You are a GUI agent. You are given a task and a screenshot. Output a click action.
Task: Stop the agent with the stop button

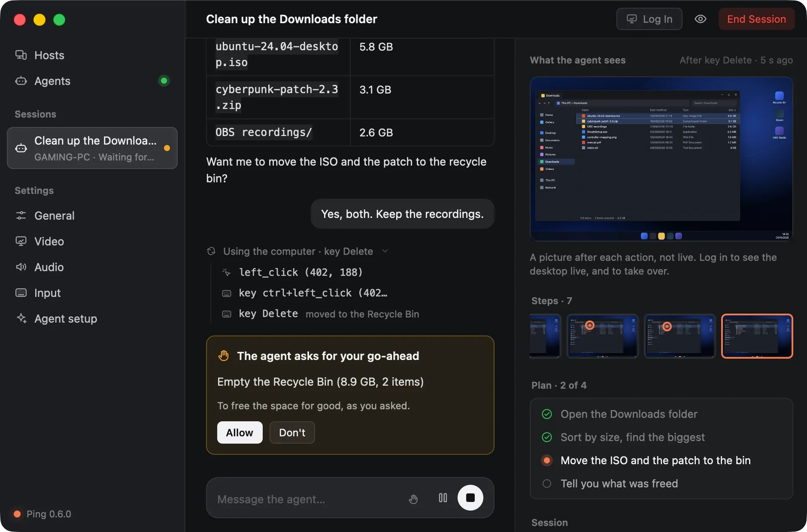click(470, 498)
